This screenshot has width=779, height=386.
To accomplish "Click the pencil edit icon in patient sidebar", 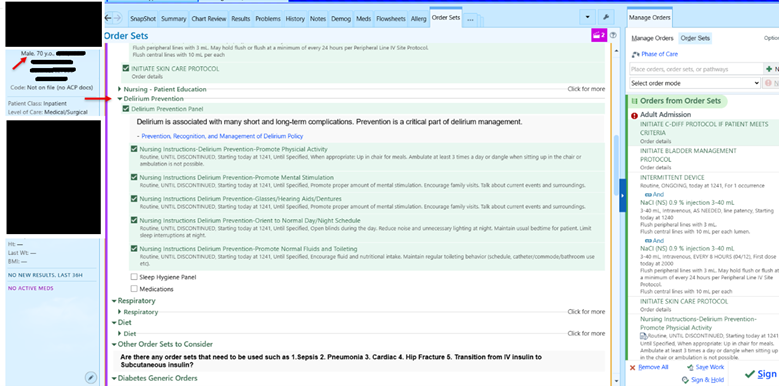I will coord(90,378).
